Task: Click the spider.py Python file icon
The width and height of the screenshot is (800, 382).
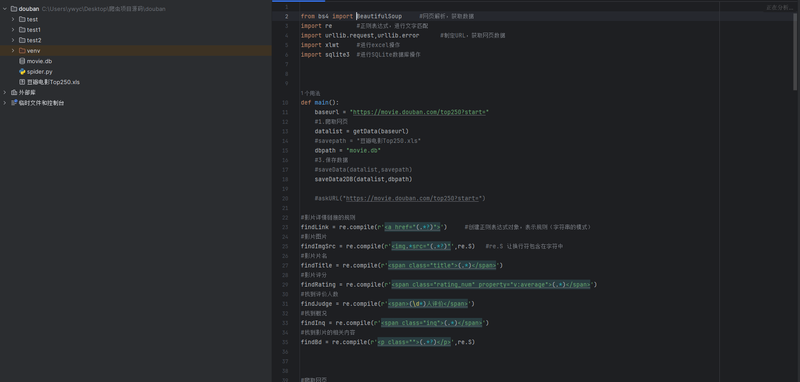Action: click(22, 71)
